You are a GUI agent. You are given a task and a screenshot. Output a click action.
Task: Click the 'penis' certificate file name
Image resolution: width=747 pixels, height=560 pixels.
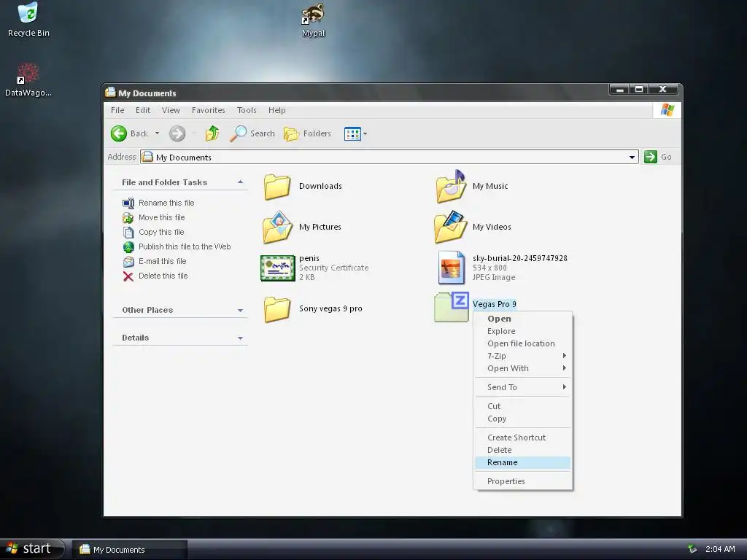(x=309, y=258)
